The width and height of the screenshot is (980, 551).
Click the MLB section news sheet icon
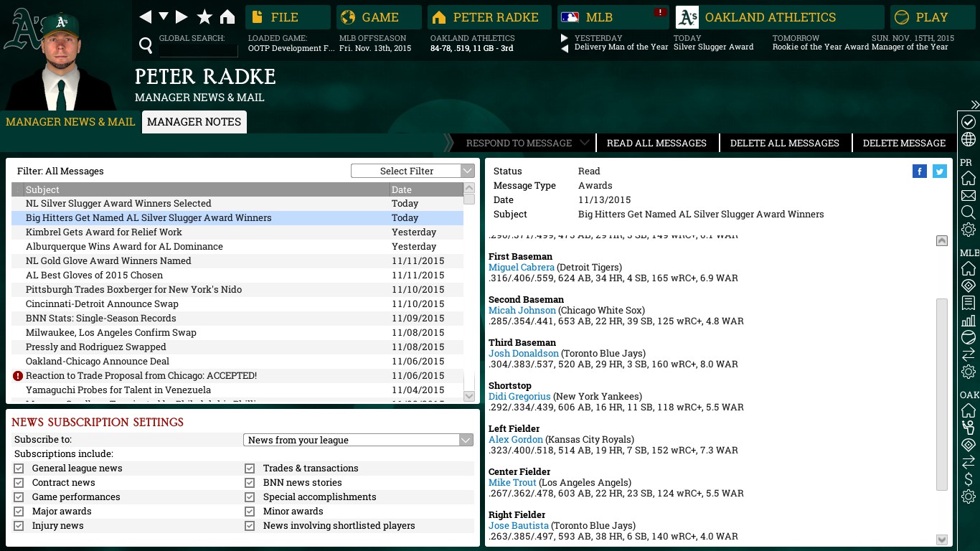(969, 303)
